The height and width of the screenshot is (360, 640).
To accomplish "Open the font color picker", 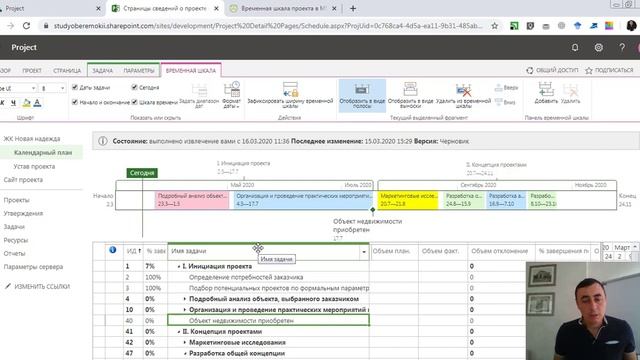I will (37, 103).
